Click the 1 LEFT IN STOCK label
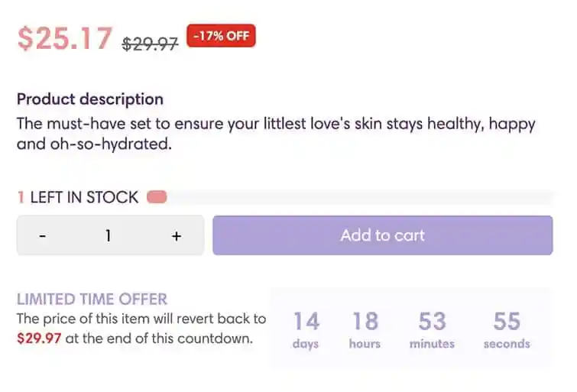Image resolution: width=577 pixels, height=392 pixels. coord(78,198)
